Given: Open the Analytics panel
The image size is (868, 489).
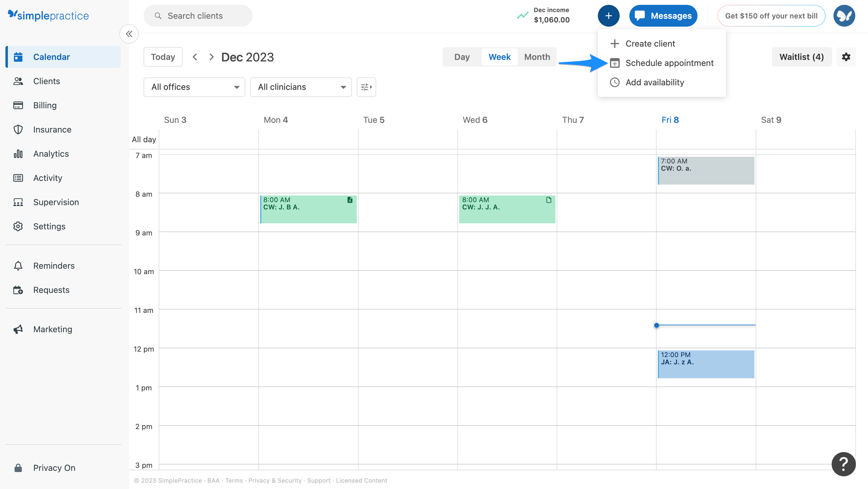Looking at the screenshot, I should (x=51, y=154).
